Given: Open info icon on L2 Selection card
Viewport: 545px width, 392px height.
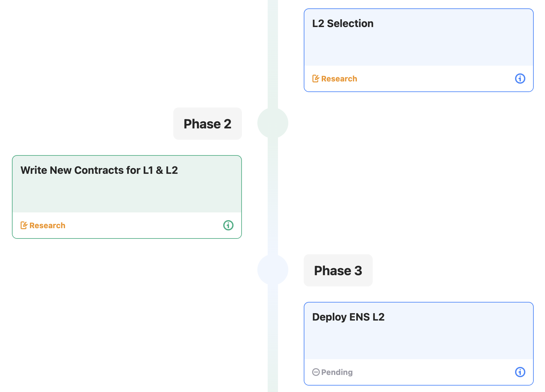Looking at the screenshot, I should tap(520, 79).
